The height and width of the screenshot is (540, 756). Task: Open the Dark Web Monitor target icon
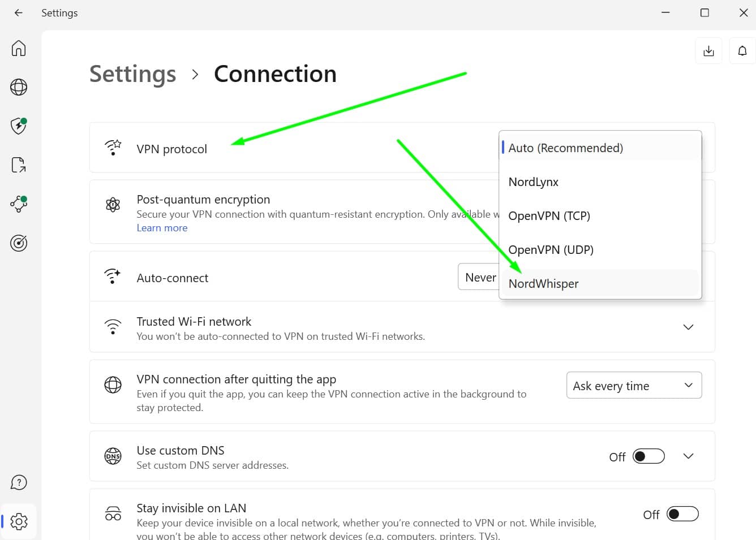19,243
